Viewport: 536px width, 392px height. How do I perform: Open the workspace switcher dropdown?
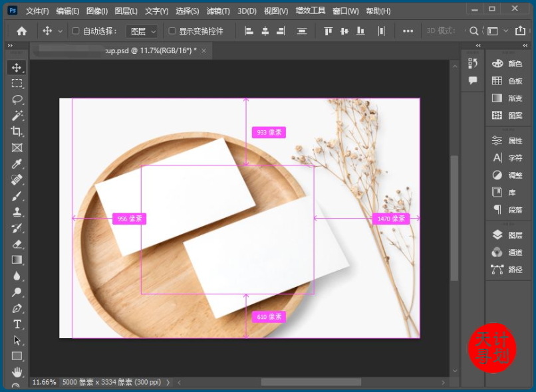496,31
